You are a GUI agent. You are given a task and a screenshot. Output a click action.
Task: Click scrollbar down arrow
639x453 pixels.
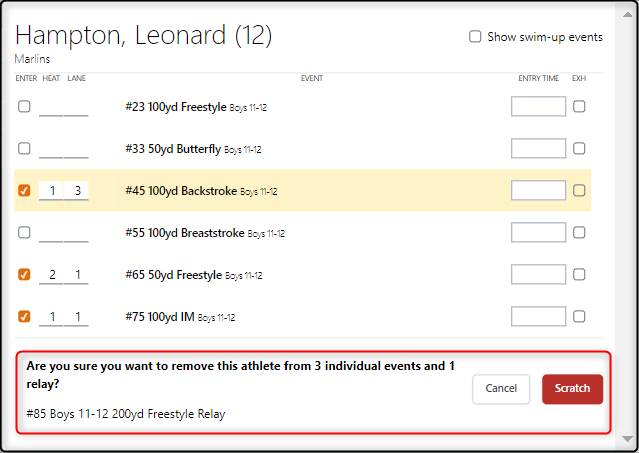tap(627, 438)
